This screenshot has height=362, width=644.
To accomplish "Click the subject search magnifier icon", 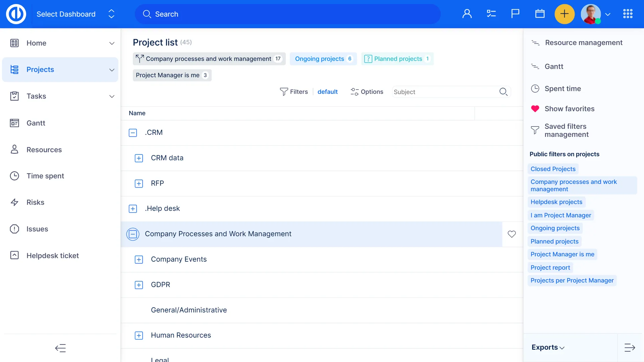I will 503,92.
